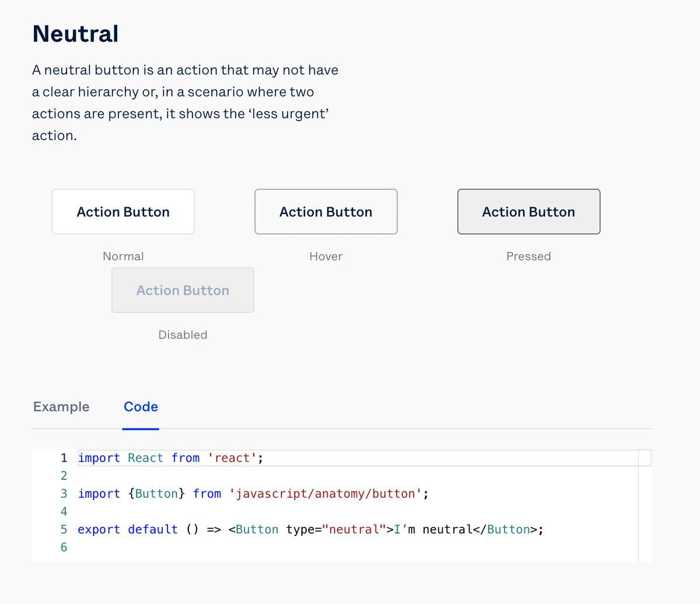Switch to the Example tab
This screenshot has height=604, width=700.
point(61,407)
